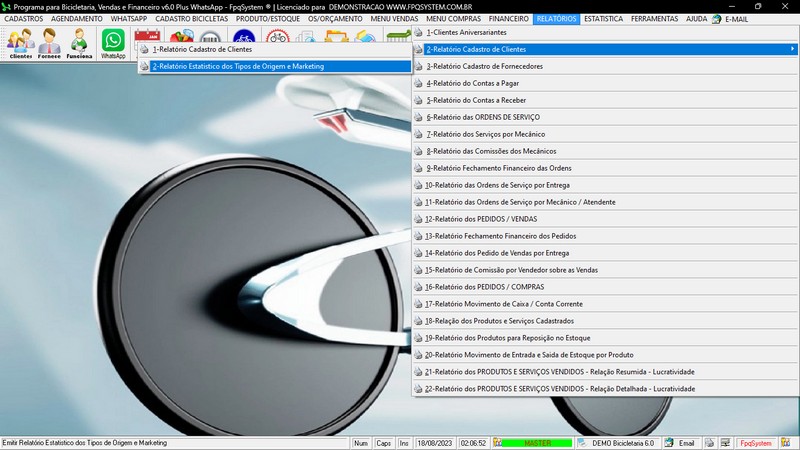
Task: Open the FERRAMENTAS menu
Action: (655, 19)
